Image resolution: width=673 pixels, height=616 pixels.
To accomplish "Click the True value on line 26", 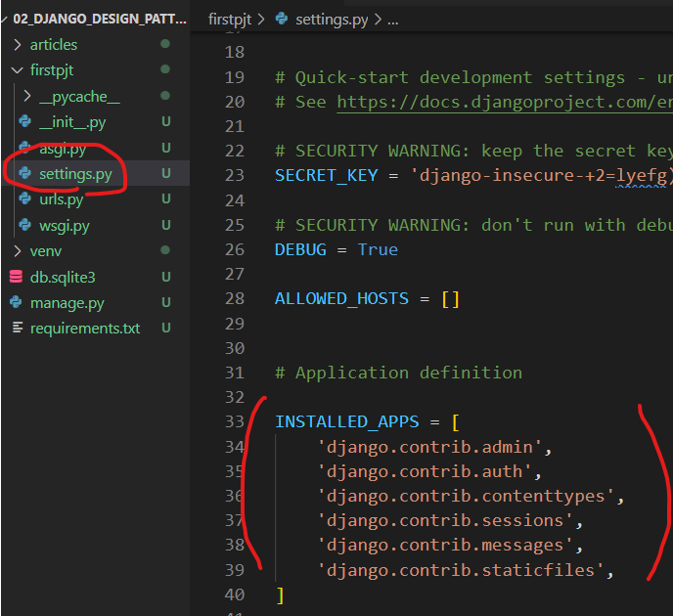I will pos(378,249).
